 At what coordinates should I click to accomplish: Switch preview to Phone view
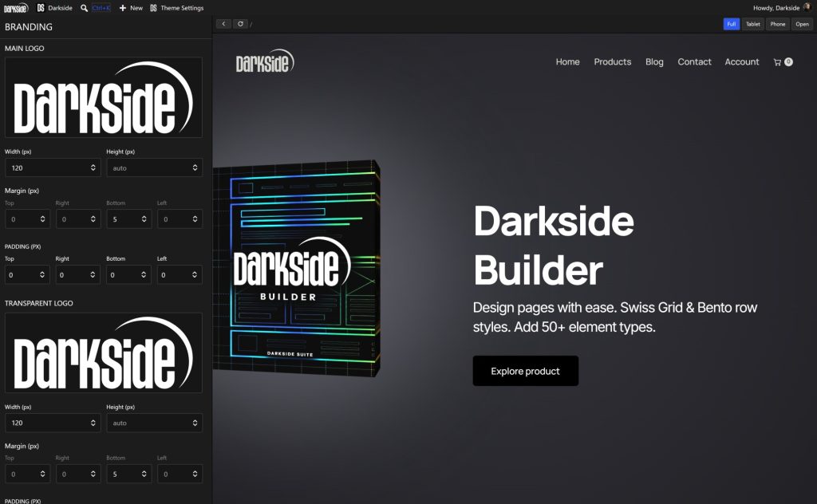click(777, 24)
